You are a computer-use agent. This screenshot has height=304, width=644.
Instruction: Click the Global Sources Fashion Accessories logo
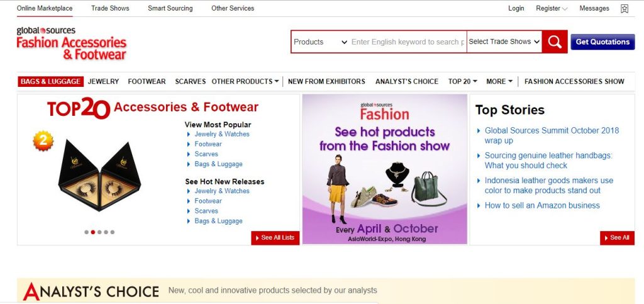click(72, 43)
